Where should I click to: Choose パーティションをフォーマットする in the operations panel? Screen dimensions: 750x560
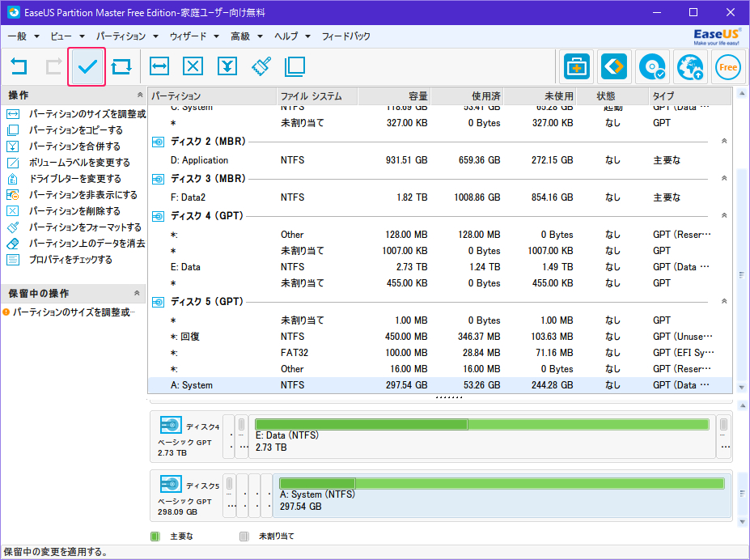pos(74,227)
